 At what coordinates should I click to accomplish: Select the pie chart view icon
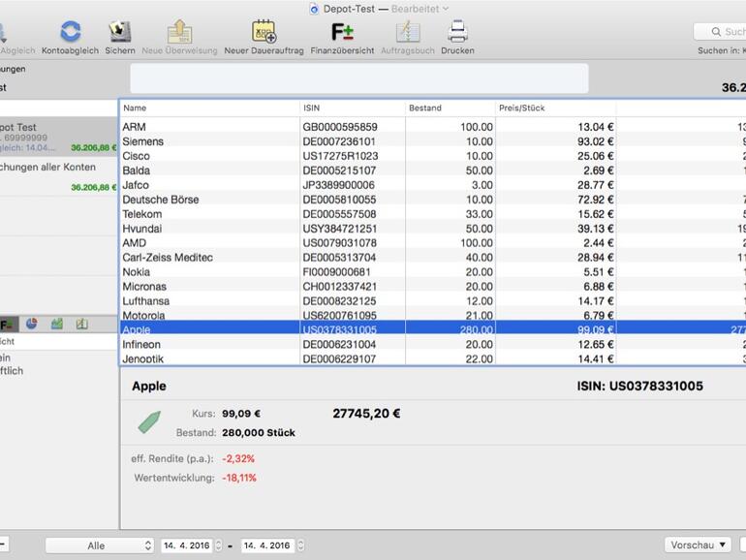tap(31, 324)
